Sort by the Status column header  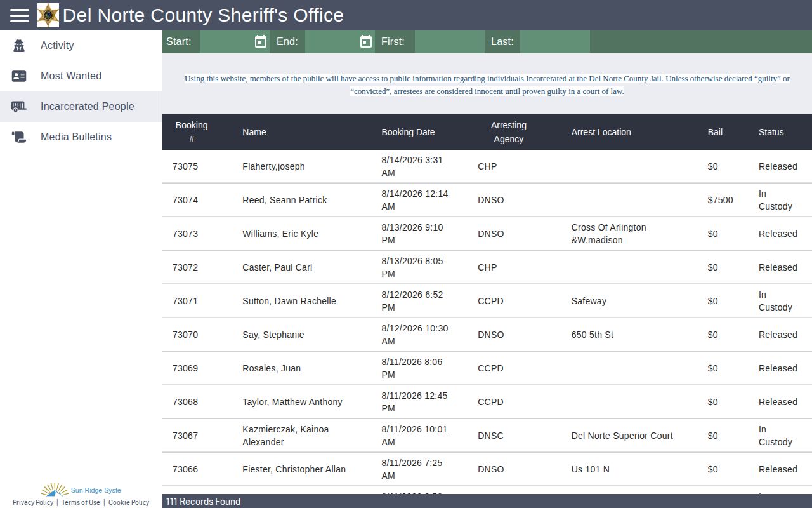pos(771,132)
